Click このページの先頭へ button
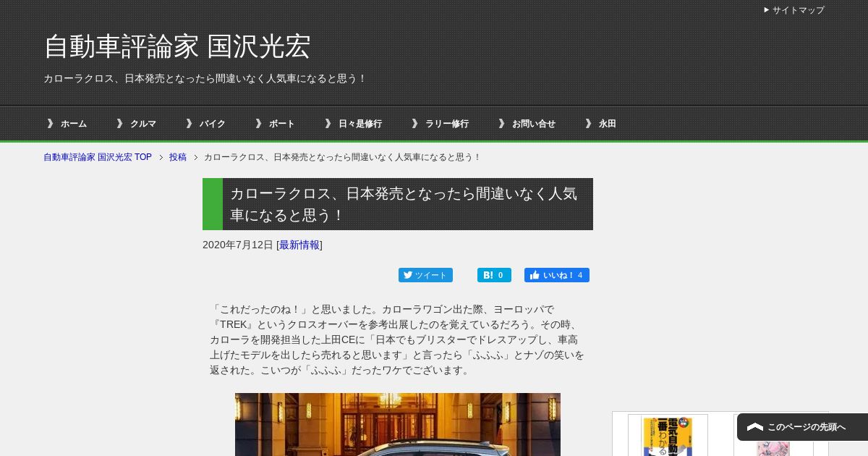This screenshot has width=868, height=456. coord(802,427)
